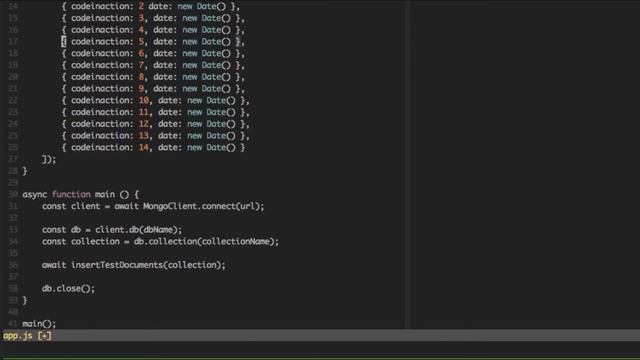Click line number 40 in the gutter
This screenshot has height=360, width=640.
[x=13, y=312]
